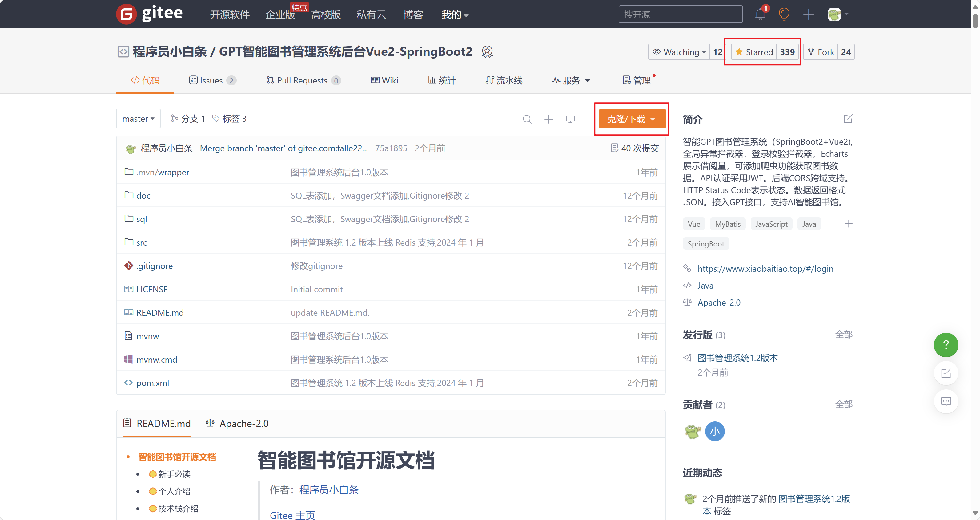Click the plus icon in top navigation

tap(808, 14)
